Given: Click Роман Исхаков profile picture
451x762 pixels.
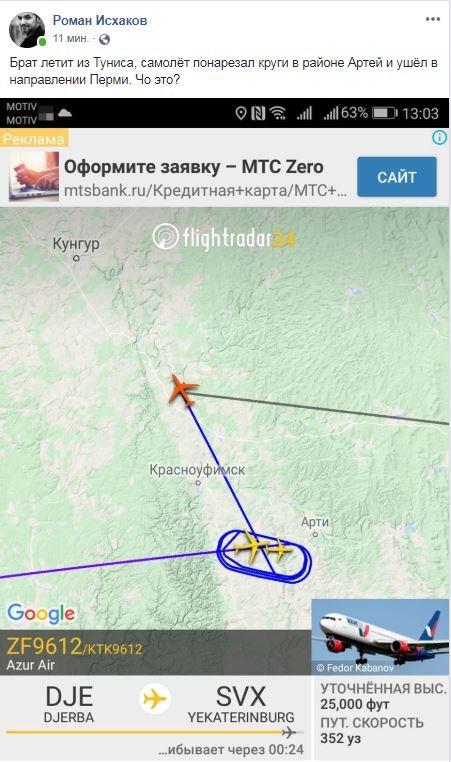Looking at the screenshot, I should [x=27, y=30].
